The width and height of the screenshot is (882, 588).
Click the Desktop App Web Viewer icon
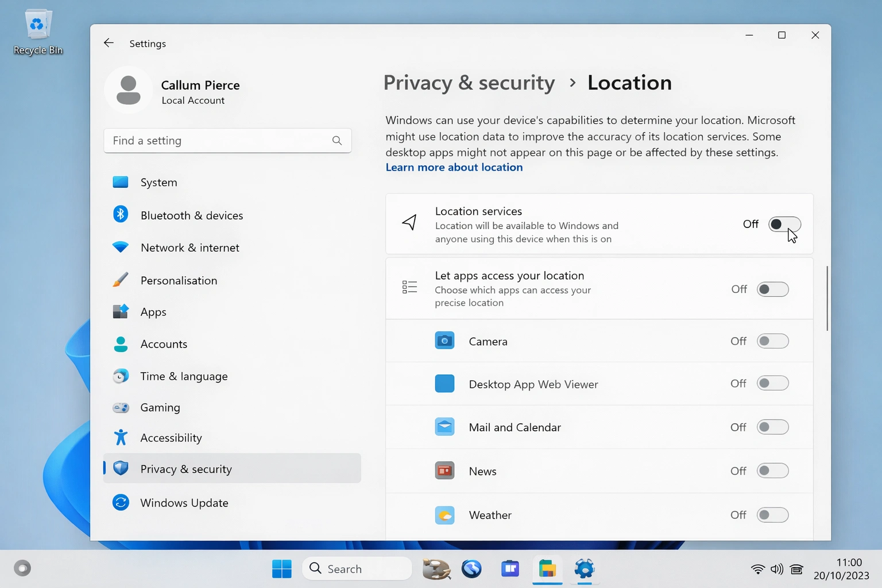444,383
